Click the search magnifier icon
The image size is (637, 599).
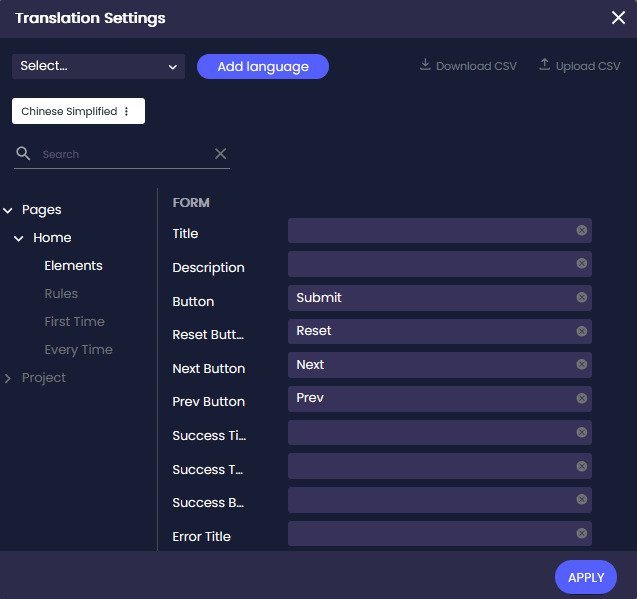23,154
